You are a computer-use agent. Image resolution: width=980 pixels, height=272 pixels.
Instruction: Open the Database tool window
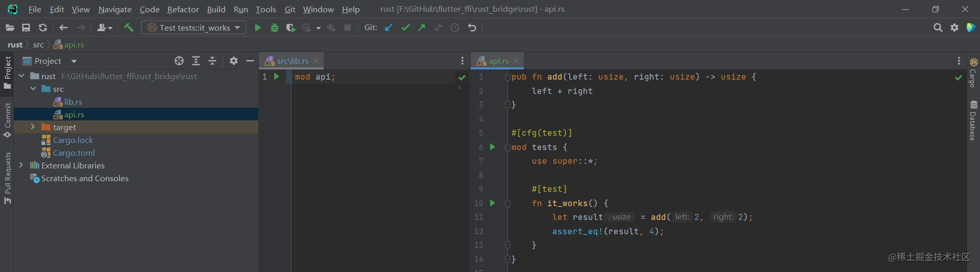973,120
